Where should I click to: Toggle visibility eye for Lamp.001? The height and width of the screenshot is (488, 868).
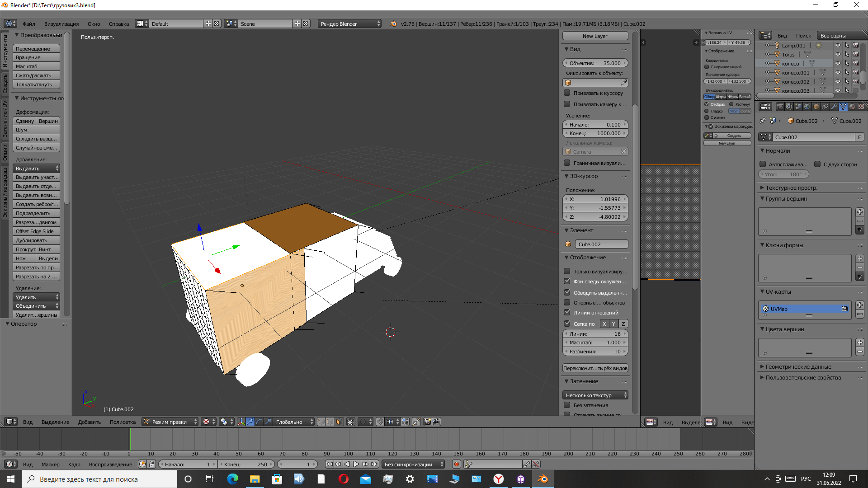click(837, 46)
